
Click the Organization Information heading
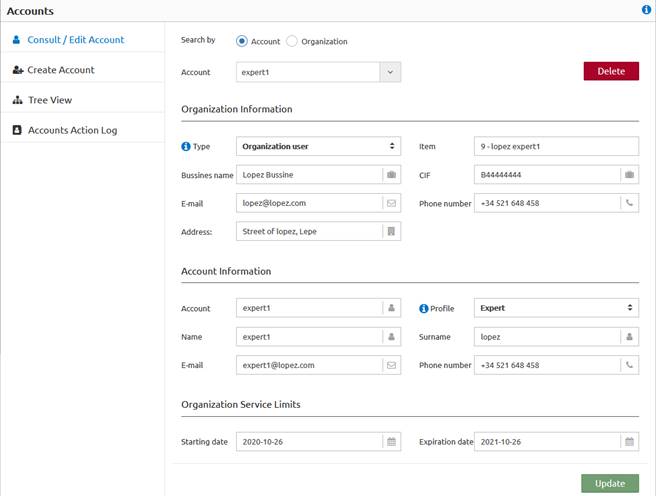(237, 109)
